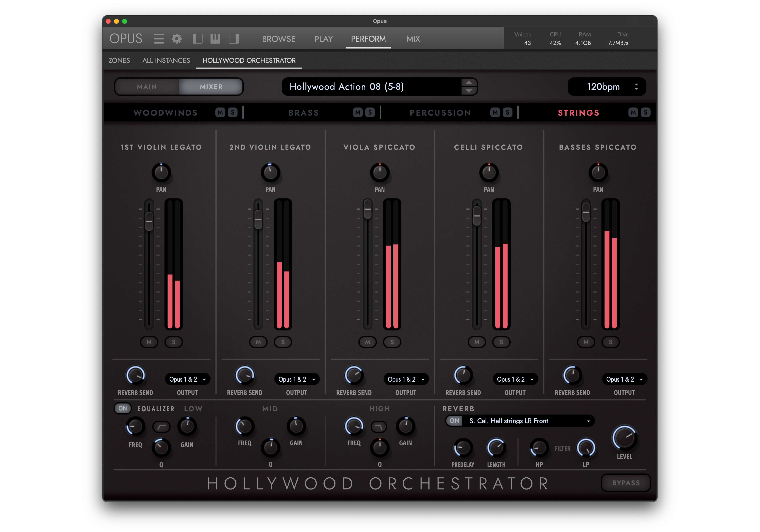
Task: Open the 120bpm tempo selector
Action: [x=607, y=87]
